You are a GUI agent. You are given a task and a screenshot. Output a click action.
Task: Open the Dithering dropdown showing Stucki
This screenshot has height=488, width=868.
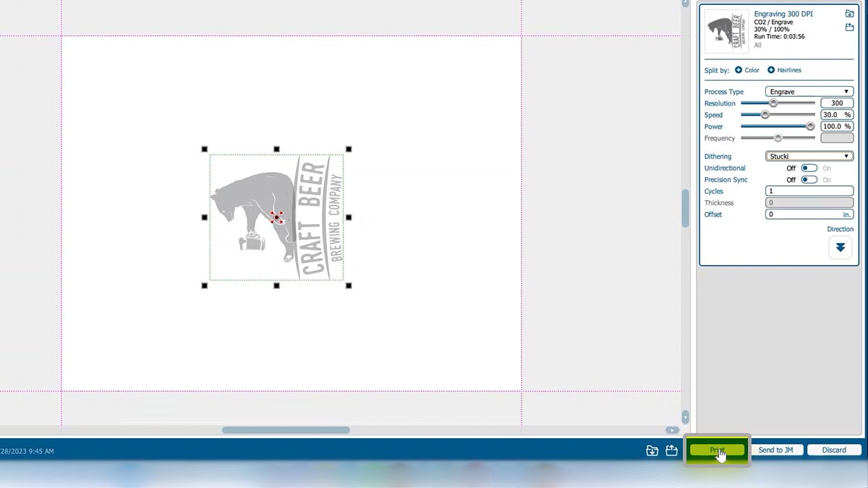[x=809, y=155]
